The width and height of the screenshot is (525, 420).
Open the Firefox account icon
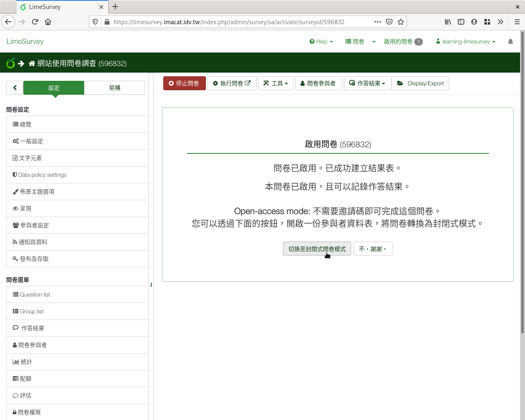[x=474, y=22]
